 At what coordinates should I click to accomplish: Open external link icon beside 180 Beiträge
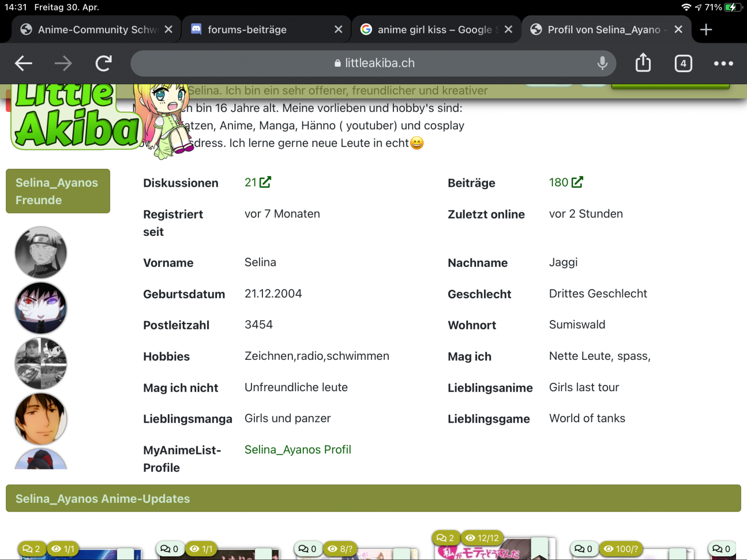pos(577,182)
